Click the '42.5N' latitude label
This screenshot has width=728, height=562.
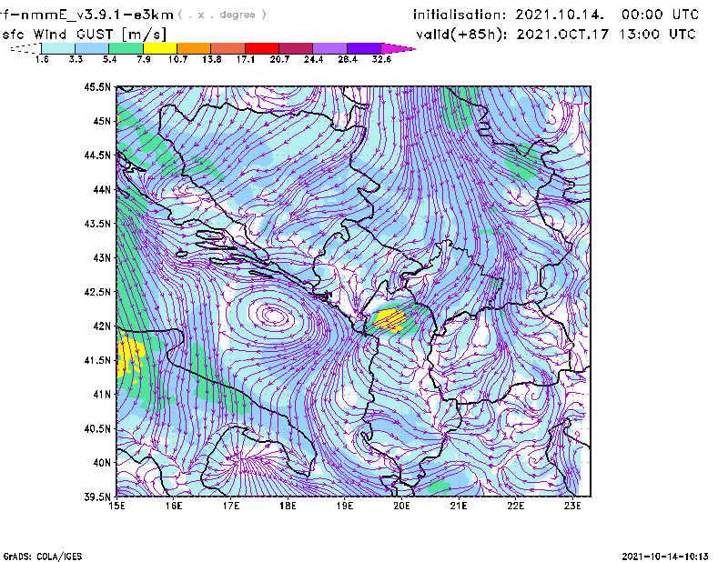click(x=97, y=292)
